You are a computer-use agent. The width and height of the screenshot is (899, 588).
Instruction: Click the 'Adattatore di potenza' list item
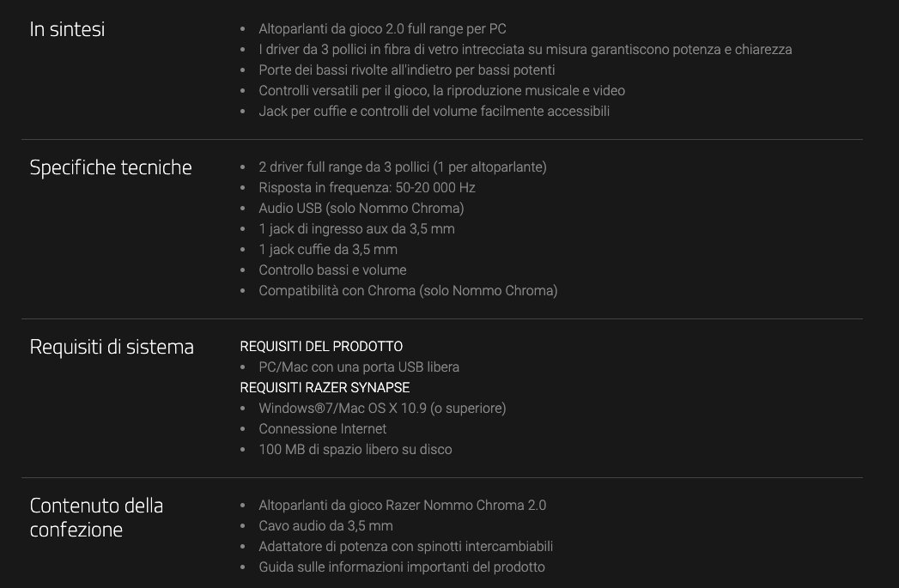(405, 546)
